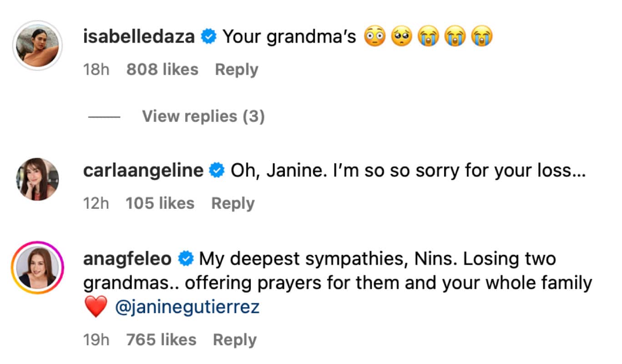Reply to carlaangeline's comment
Image resolution: width=622 pixels, height=364 pixels.
coord(233,203)
